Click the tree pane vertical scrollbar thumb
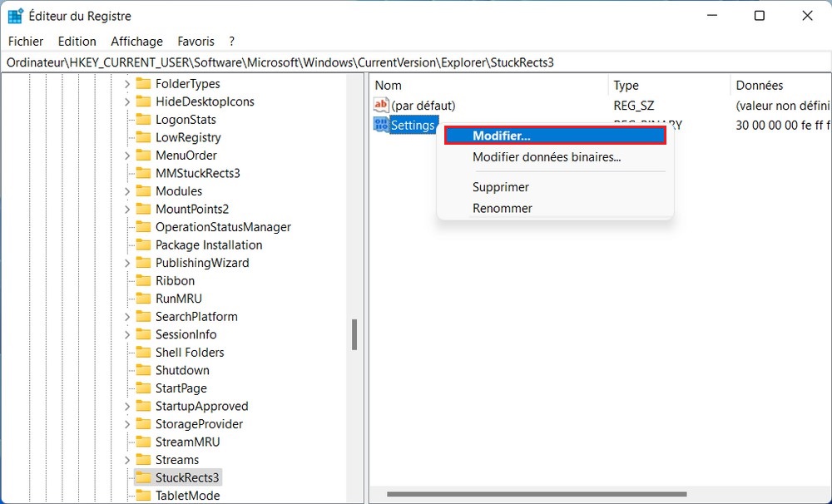Screen dimensions: 832x504 pos(354,334)
